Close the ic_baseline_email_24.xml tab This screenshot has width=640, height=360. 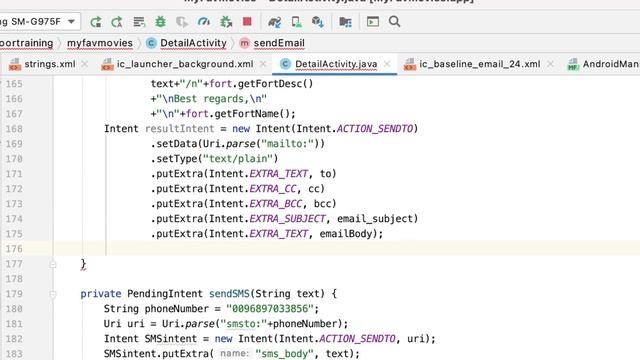point(550,64)
